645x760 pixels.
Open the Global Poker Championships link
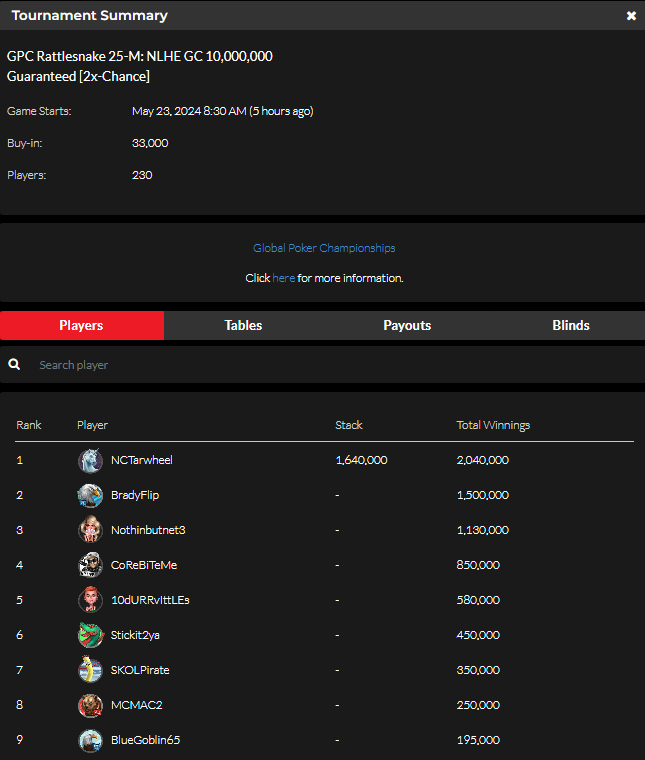[x=324, y=248]
